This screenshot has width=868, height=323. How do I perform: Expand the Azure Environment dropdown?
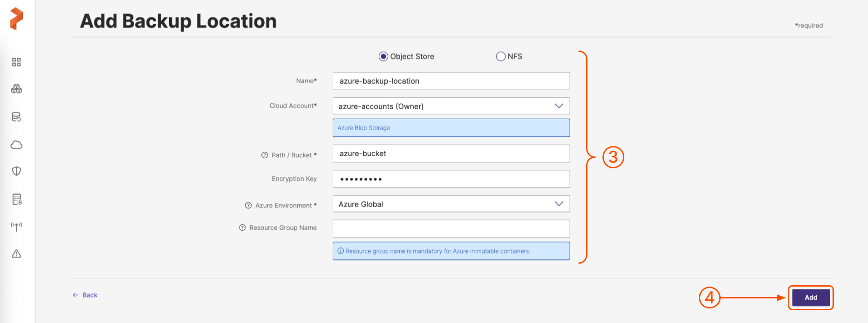[451, 204]
